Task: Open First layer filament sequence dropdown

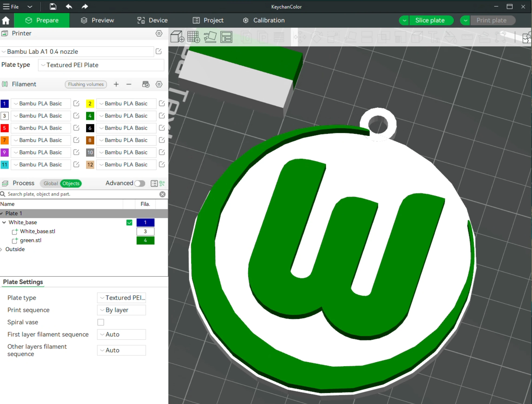Action: (121, 335)
